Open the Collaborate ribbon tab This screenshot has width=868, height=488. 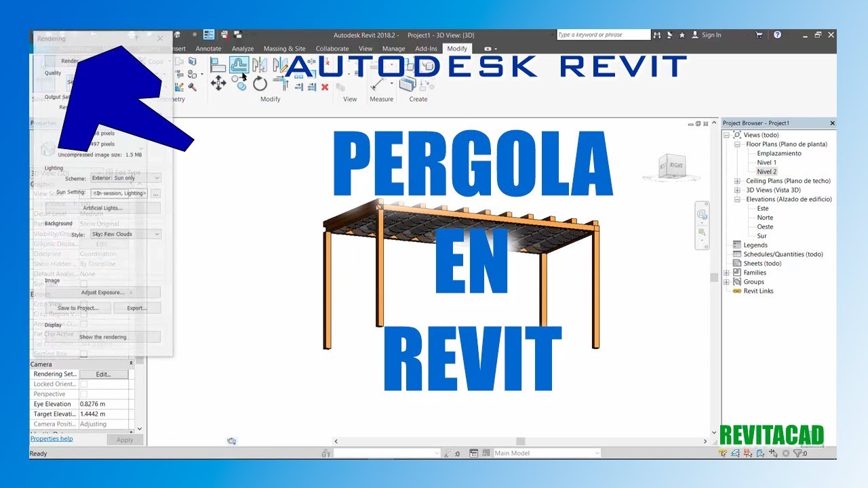coord(332,49)
